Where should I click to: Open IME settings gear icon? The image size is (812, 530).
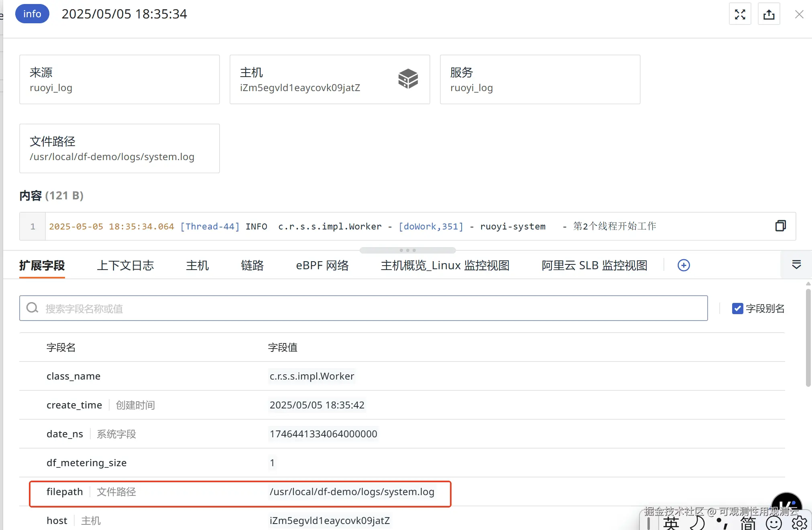click(799, 523)
